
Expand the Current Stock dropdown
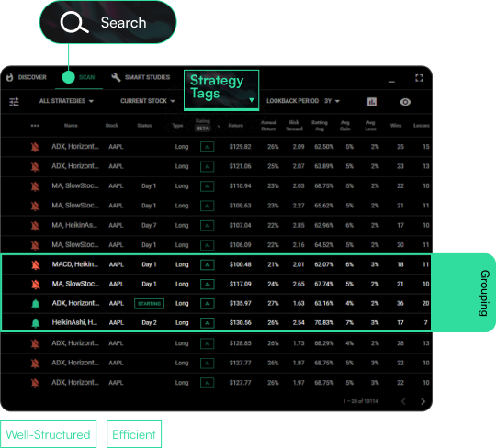click(147, 101)
